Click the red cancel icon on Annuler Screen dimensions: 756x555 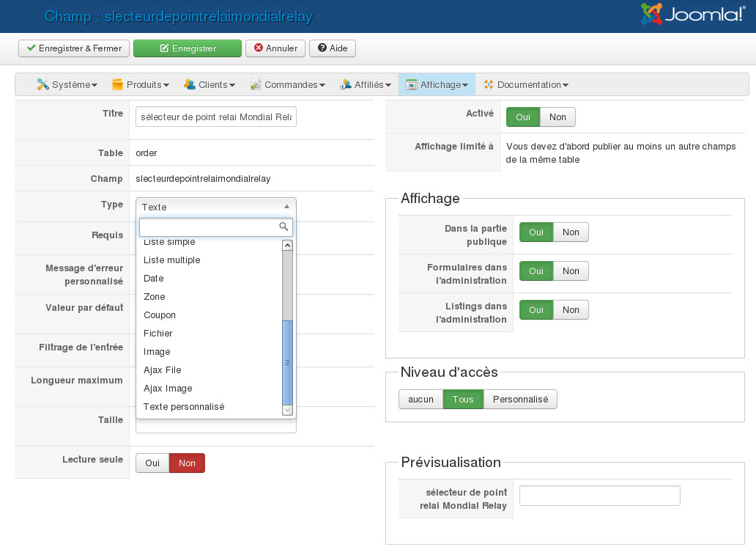259,48
